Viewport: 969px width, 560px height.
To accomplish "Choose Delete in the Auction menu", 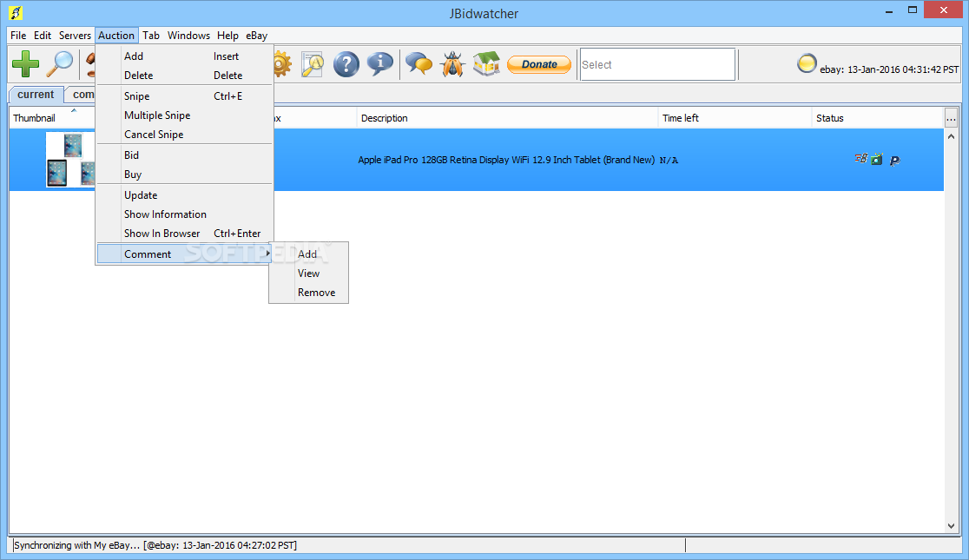I will coord(185,76).
